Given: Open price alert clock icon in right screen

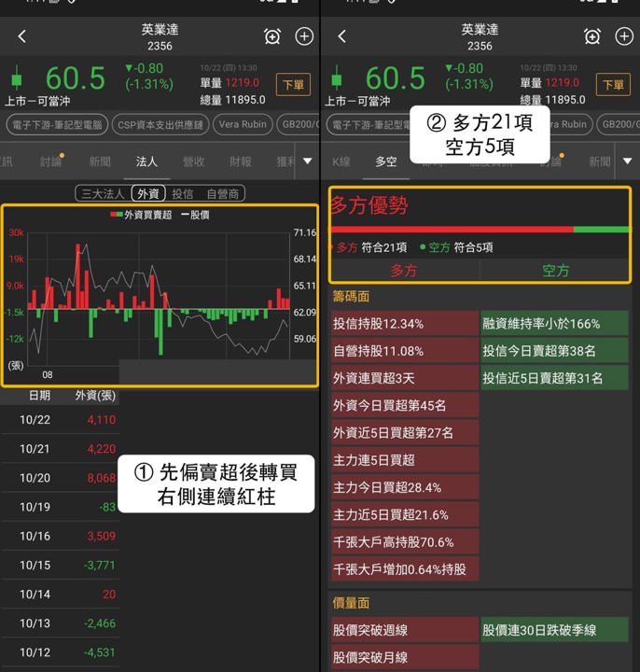Looking at the screenshot, I should point(592,36).
